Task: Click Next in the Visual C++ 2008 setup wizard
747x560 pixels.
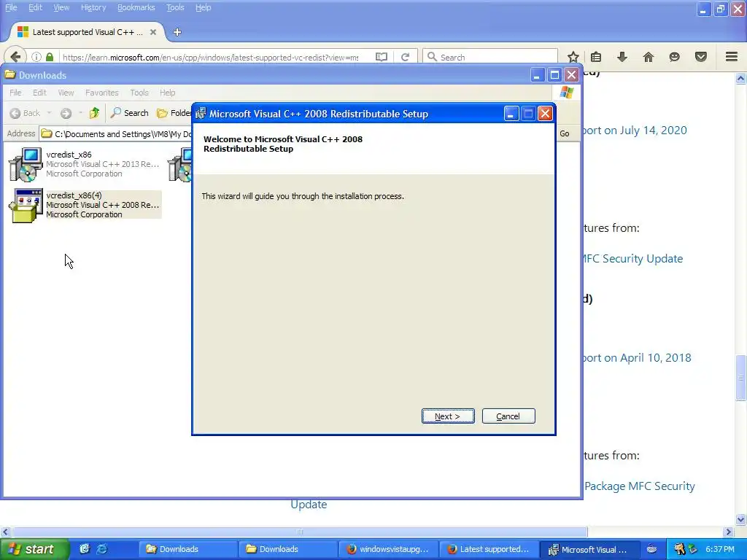Action: (448, 416)
